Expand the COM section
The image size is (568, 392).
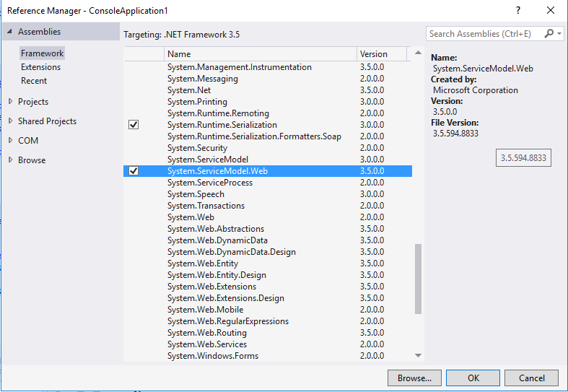10,141
